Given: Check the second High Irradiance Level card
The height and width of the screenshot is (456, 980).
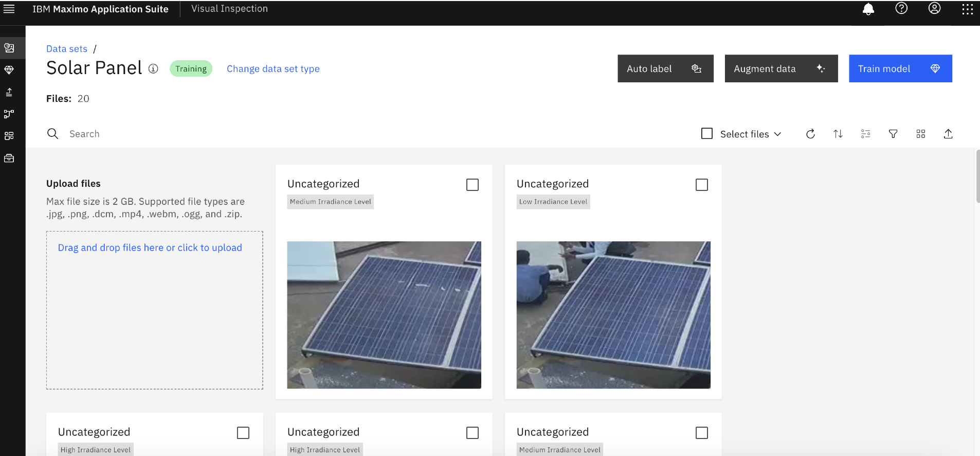Looking at the screenshot, I should 473,433.
